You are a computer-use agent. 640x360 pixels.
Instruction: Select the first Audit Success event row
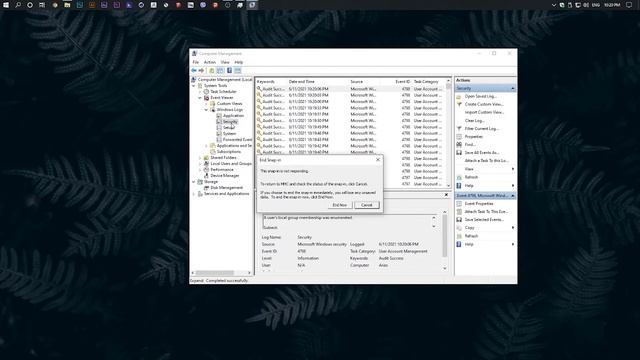[351, 89]
